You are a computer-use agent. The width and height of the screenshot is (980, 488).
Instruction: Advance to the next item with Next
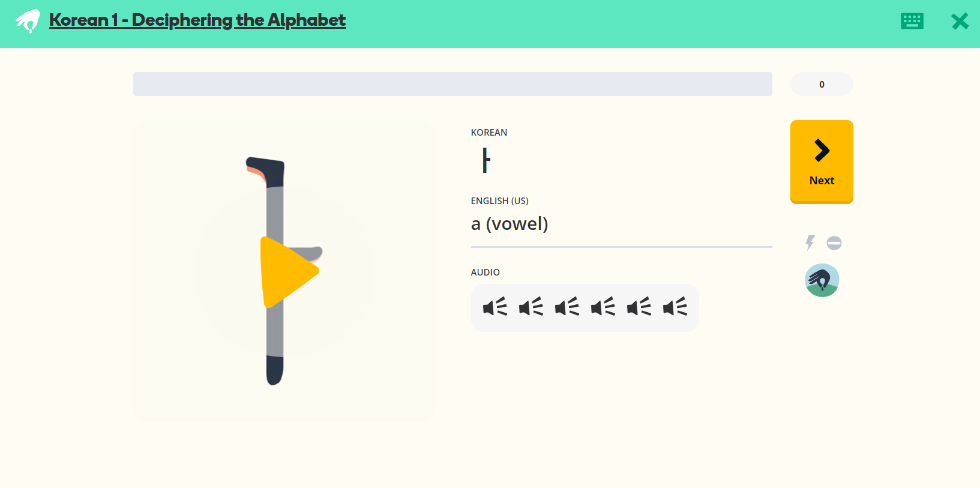822,161
